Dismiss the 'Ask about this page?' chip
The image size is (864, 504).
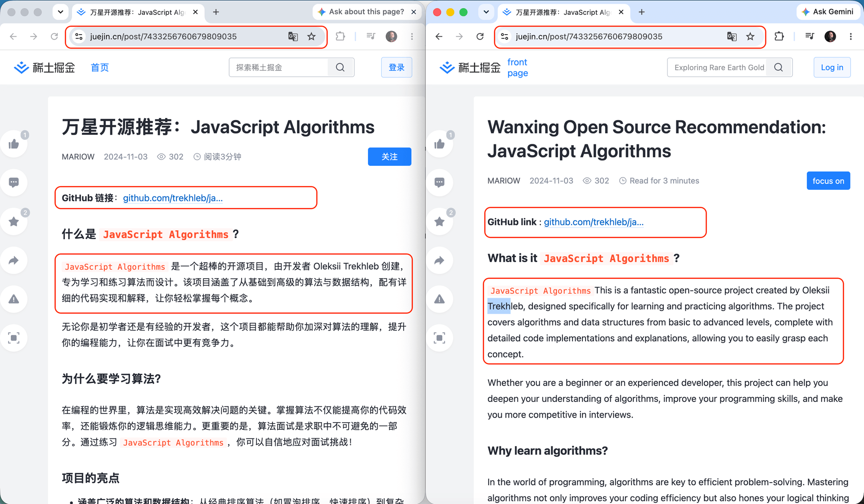[x=414, y=12]
